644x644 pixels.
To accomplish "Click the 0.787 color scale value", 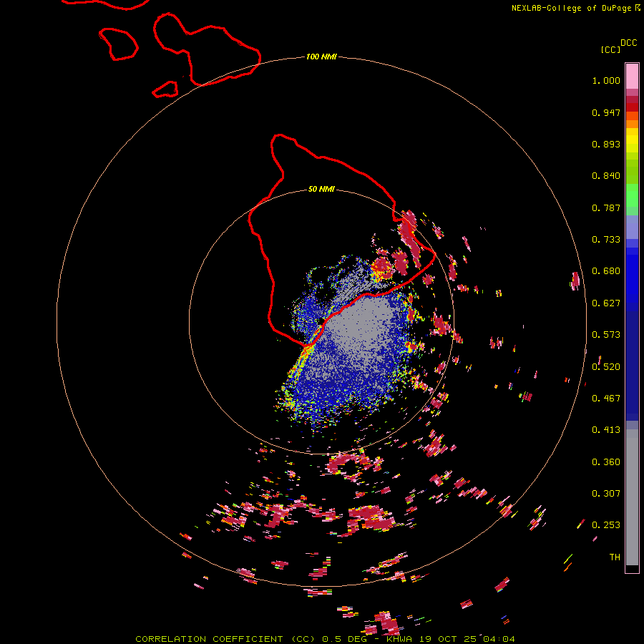I will [x=606, y=208].
